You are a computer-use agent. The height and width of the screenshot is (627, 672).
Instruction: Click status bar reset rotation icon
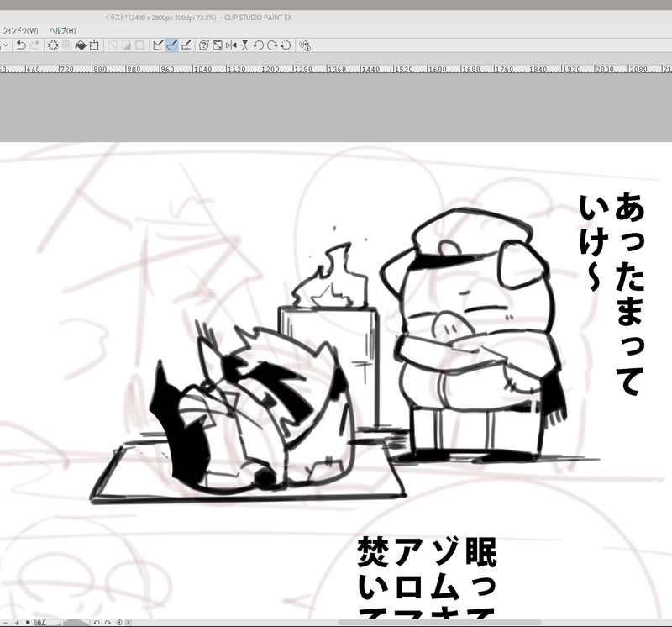118,622
